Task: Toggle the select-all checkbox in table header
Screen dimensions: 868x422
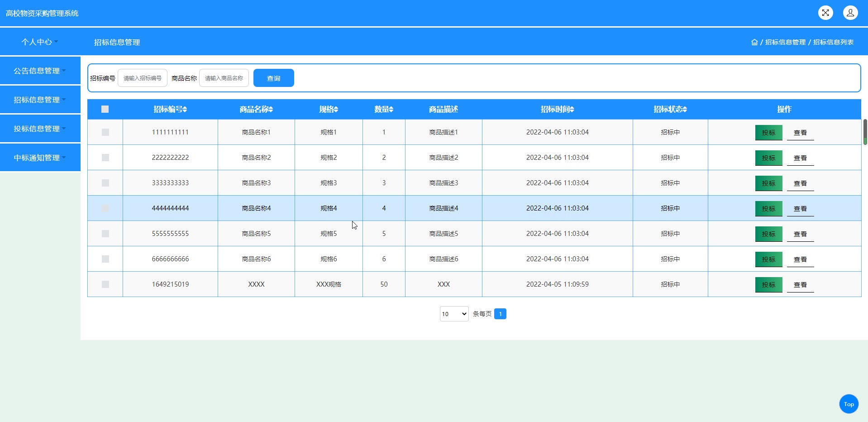Action: coord(105,109)
